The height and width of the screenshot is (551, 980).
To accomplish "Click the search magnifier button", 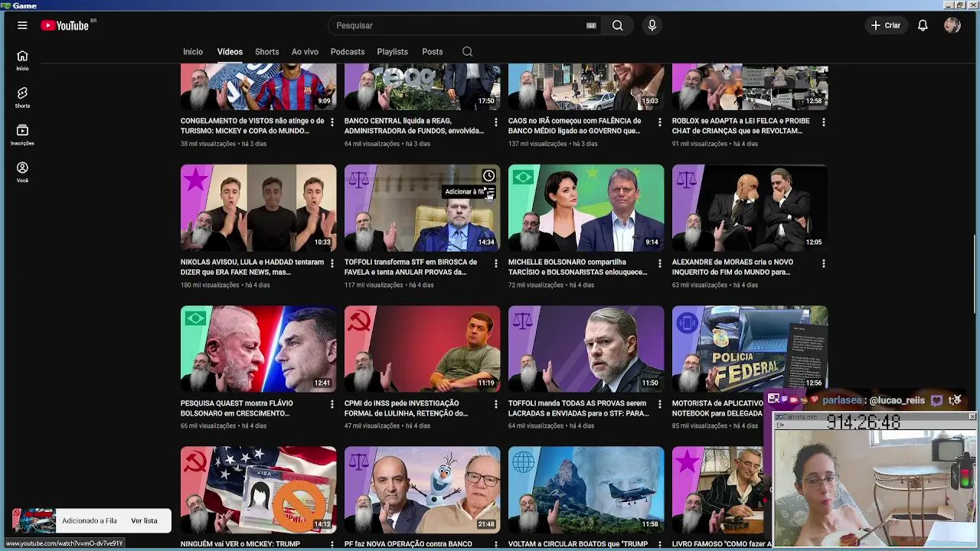I will coord(617,25).
